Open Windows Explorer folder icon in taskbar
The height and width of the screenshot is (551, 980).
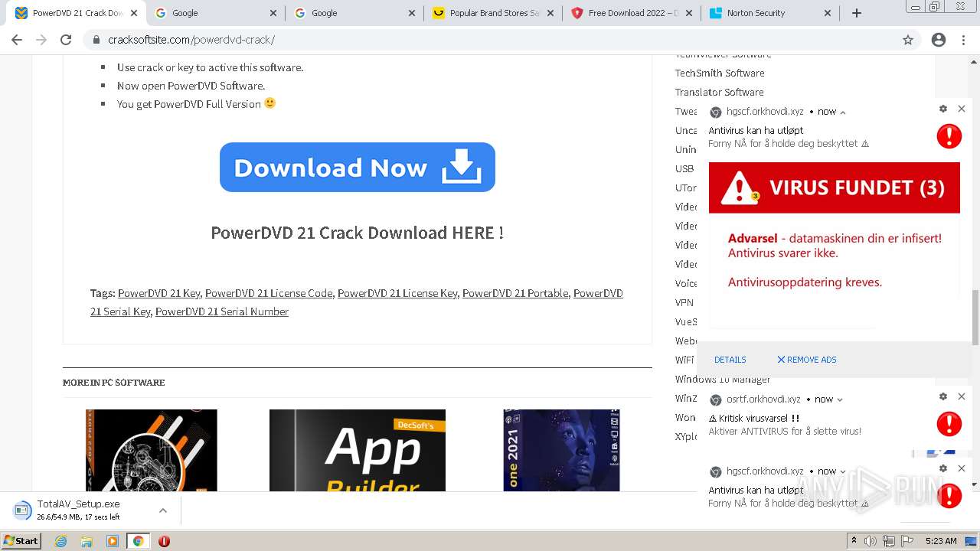click(x=87, y=541)
